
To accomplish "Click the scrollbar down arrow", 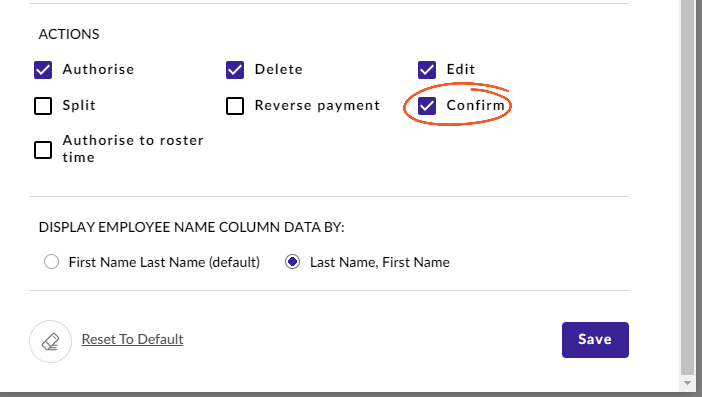I will tap(688, 383).
